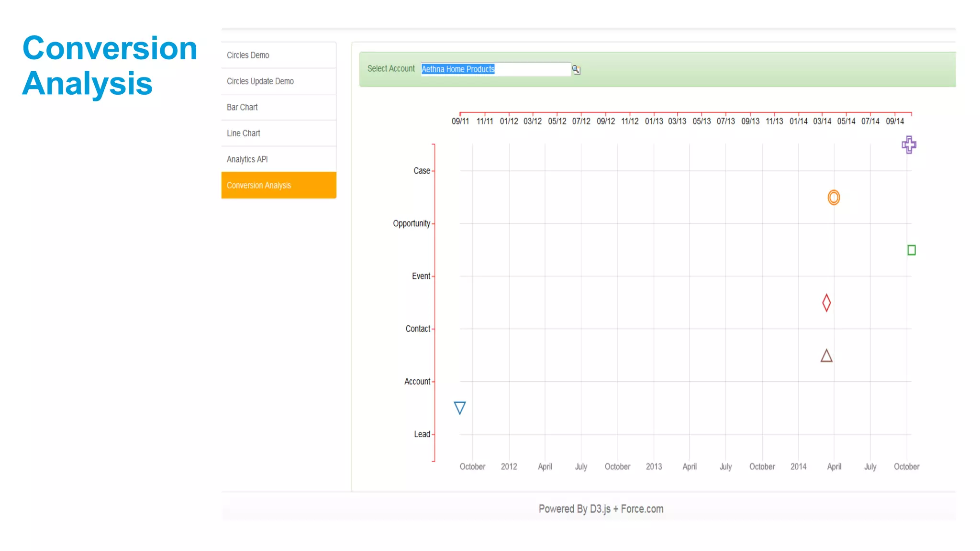
Task: Open the Circles Demo menu item
Action: [x=278, y=55]
